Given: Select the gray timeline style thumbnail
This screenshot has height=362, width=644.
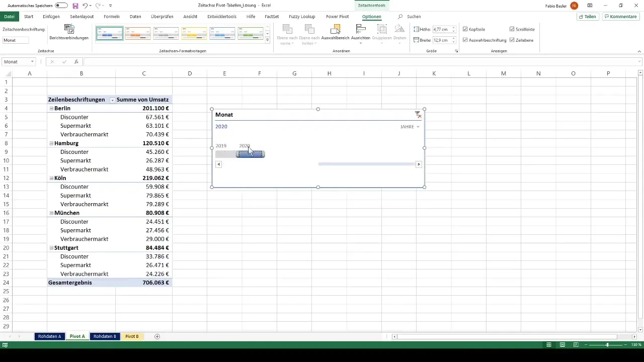Looking at the screenshot, I should pos(166,33).
